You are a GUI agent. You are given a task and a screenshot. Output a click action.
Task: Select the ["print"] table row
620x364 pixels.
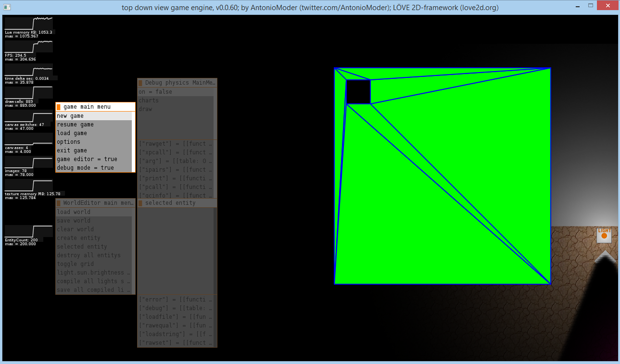[x=176, y=178]
